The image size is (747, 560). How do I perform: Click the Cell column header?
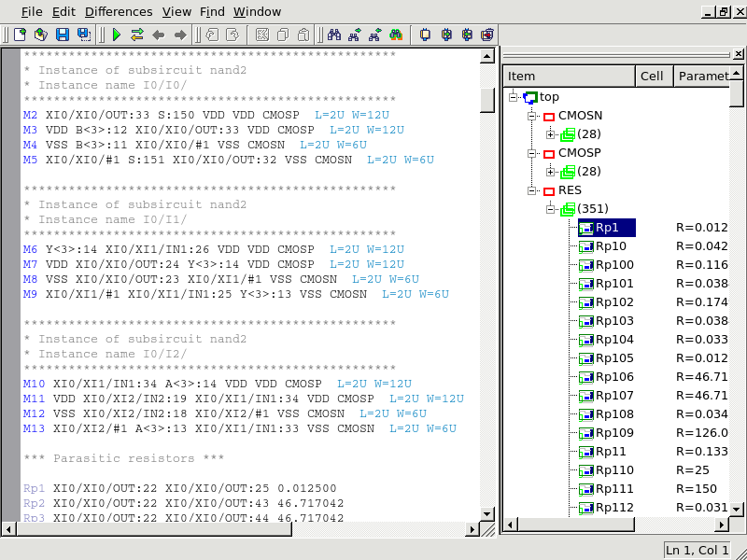654,76
